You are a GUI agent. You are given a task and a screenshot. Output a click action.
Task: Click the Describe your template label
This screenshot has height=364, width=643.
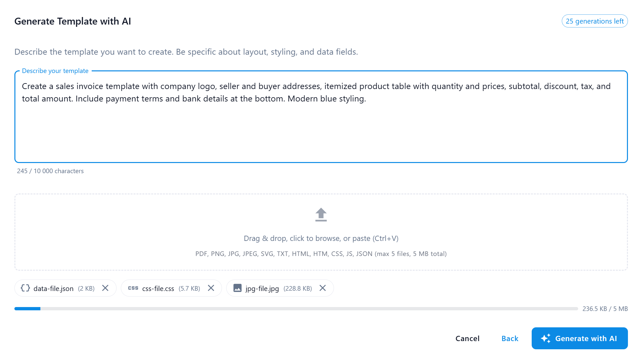tap(55, 71)
